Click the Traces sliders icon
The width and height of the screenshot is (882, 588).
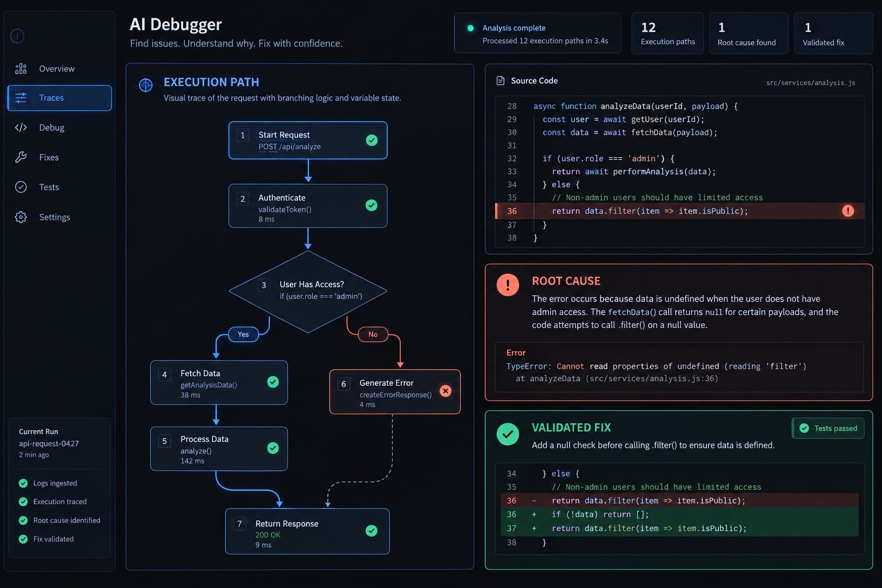click(21, 98)
